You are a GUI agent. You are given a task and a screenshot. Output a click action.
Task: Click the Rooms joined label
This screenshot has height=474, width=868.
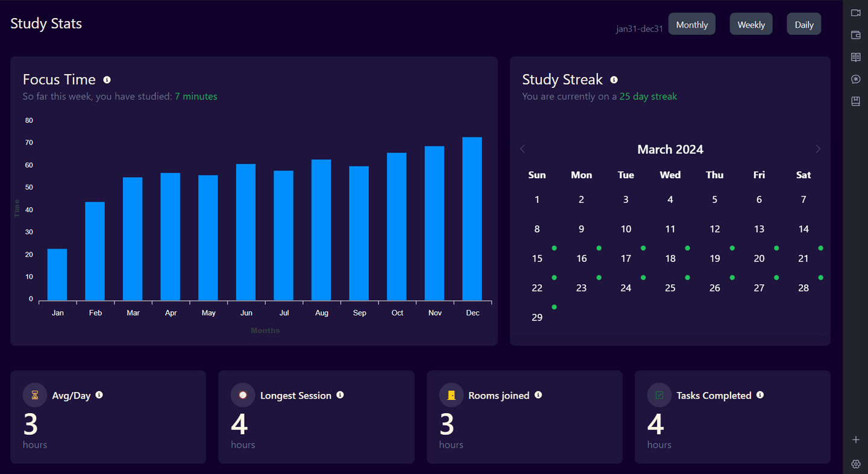point(499,396)
